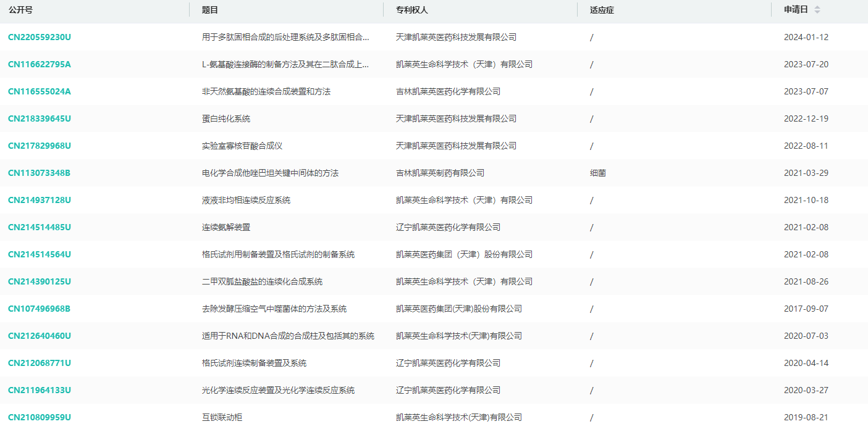
Task: Select title 液液非均相连续反应系统
Action: point(246,200)
